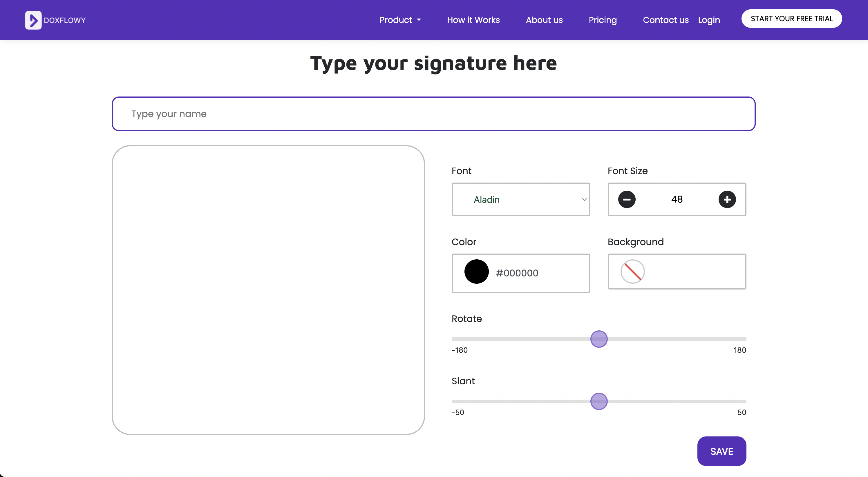Click the Login link
Viewport: 868px width, 477px height.
[x=709, y=20]
